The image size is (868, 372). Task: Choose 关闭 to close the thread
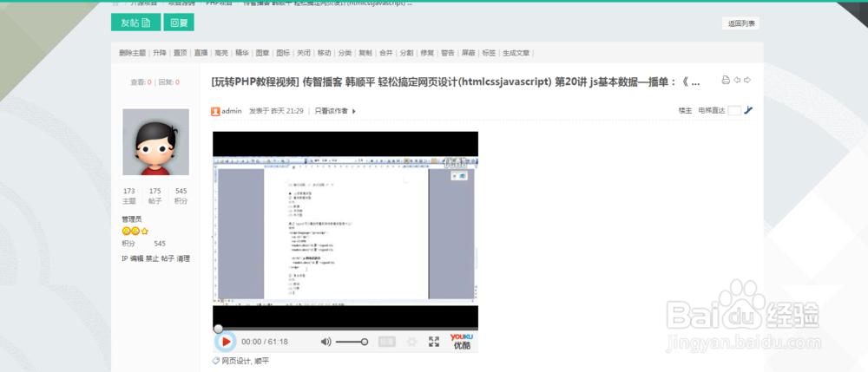coord(303,53)
